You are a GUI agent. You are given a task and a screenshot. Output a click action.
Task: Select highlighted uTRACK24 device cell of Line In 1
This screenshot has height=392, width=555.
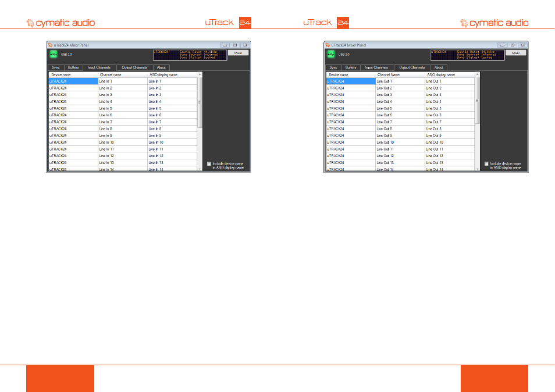(x=73, y=81)
